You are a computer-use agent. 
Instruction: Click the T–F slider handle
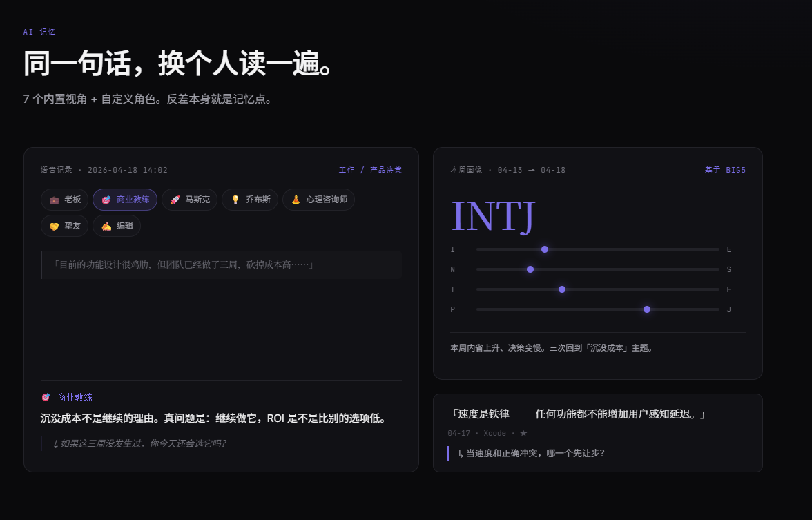pos(562,289)
